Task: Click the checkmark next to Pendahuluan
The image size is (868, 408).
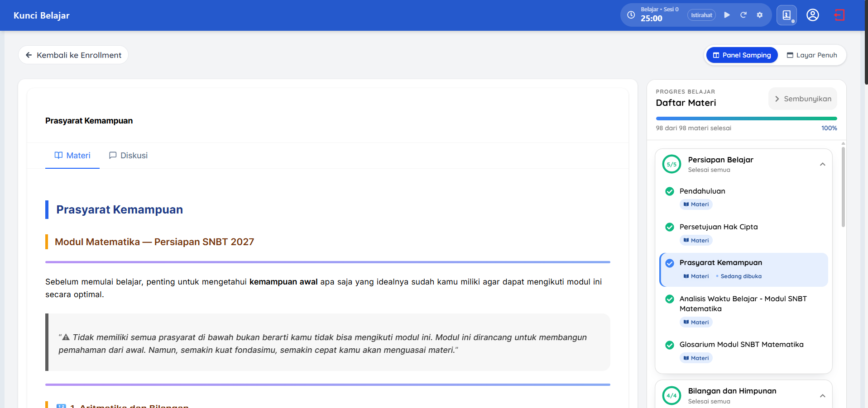Action: 670,191
